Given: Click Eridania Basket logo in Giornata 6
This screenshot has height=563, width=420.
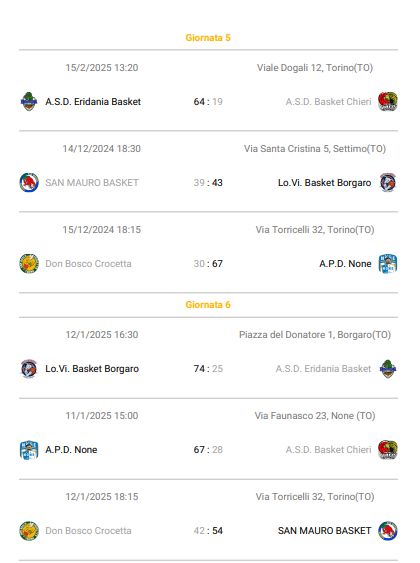Looking at the screenshot, I should [388, 369].
